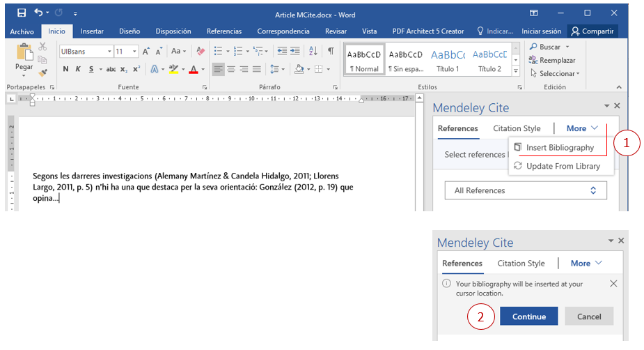Select the Format Painter brush icon
Viewport: 644px width, 350px height.
click(x=42, y=73)
